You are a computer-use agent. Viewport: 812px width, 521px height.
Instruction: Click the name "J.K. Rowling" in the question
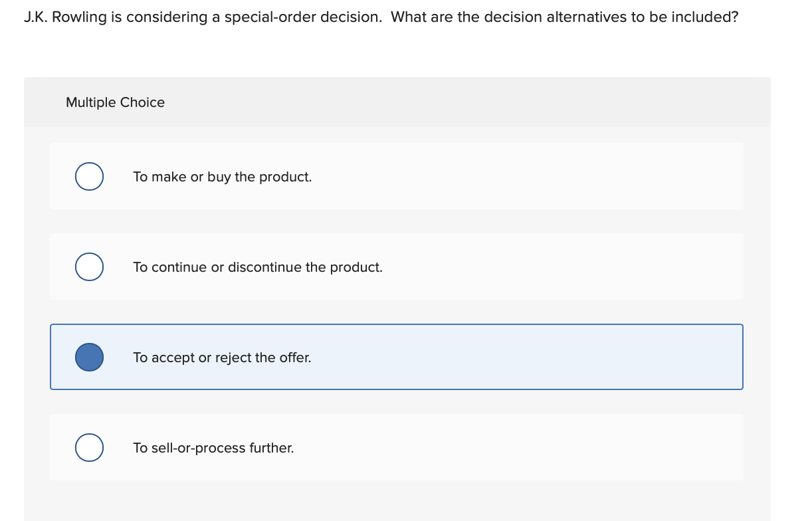pyautogui.click(x=65, y=17)
